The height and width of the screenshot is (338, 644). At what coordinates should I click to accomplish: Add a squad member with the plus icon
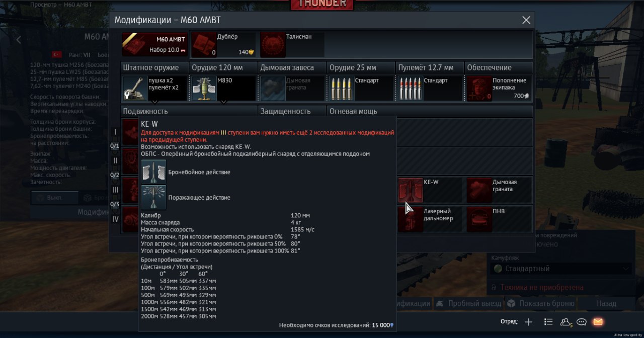(x=528, y=322)
